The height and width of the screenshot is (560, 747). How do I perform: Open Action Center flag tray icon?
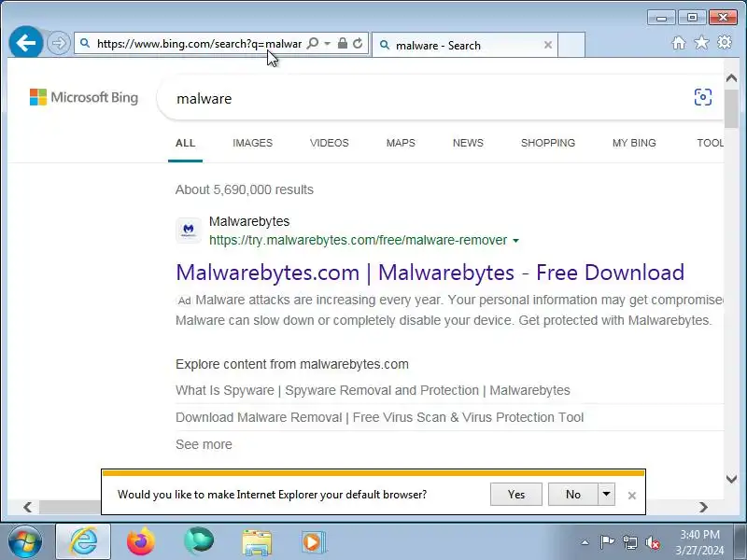607,542
